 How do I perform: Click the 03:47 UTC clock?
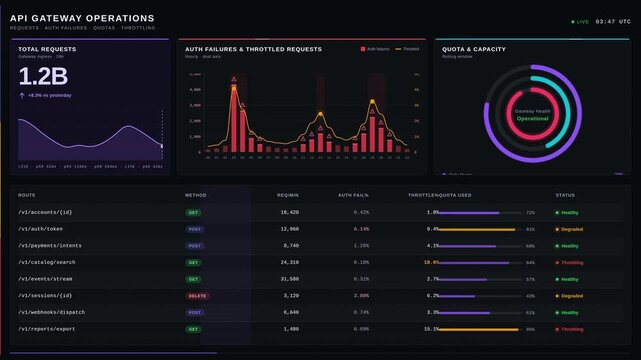point(613,22)
